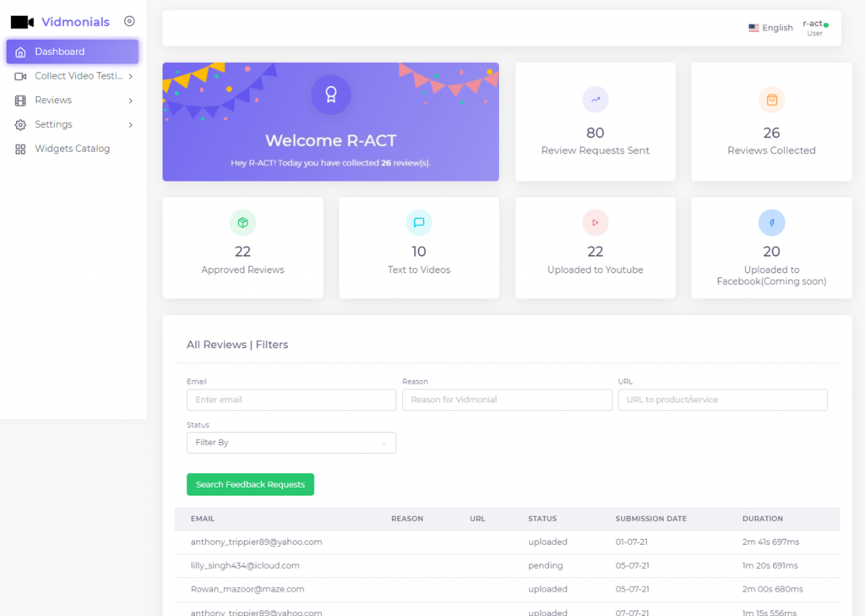Open the Reviews menu item

(x=73, y=101)
